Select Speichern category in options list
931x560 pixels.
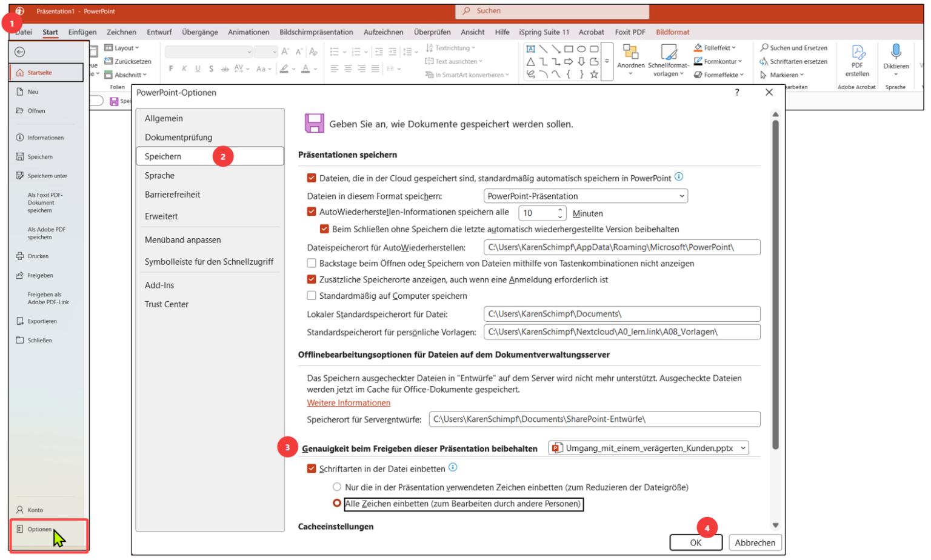(x=210, y=156)
